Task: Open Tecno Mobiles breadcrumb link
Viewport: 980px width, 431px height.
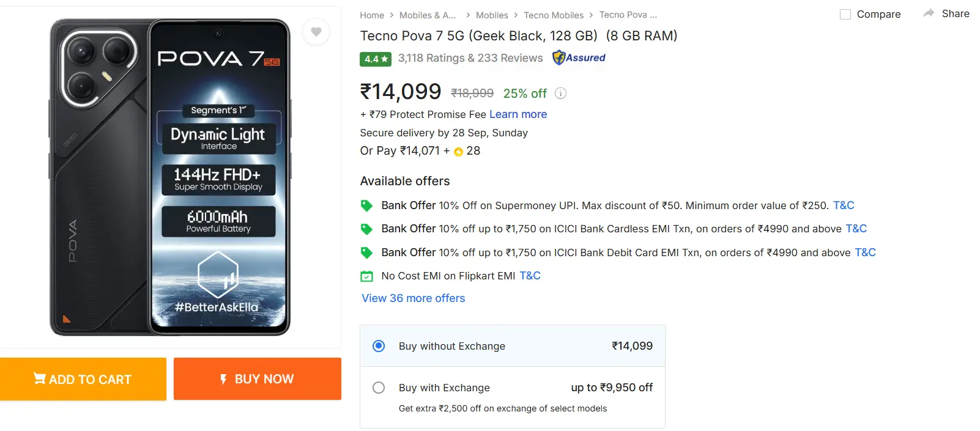Action: pos(553,15)
